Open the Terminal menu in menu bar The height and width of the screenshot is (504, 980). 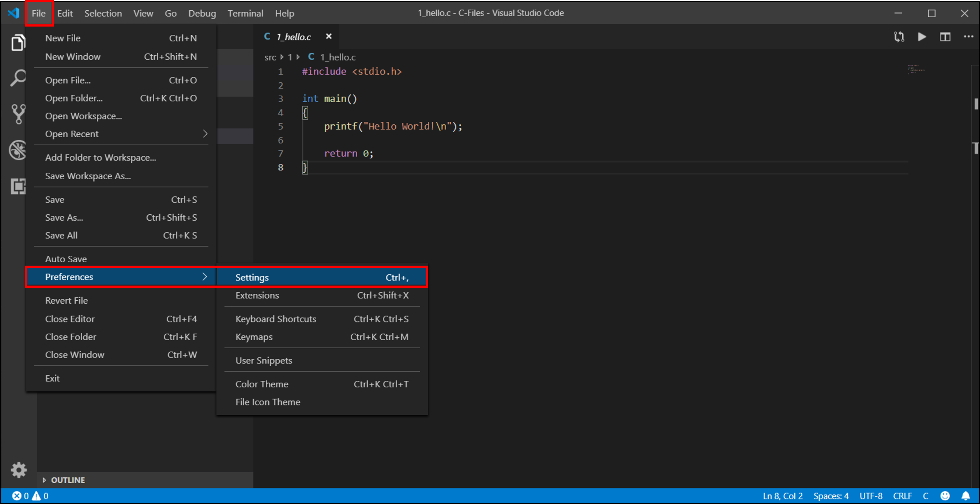(x=245, y=13)
